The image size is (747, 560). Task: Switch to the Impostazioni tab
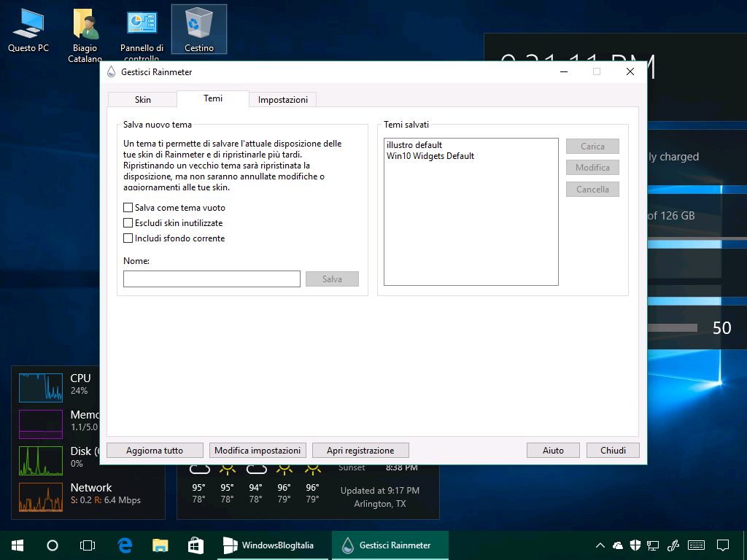pyautogui.click(x=283, y=99)
